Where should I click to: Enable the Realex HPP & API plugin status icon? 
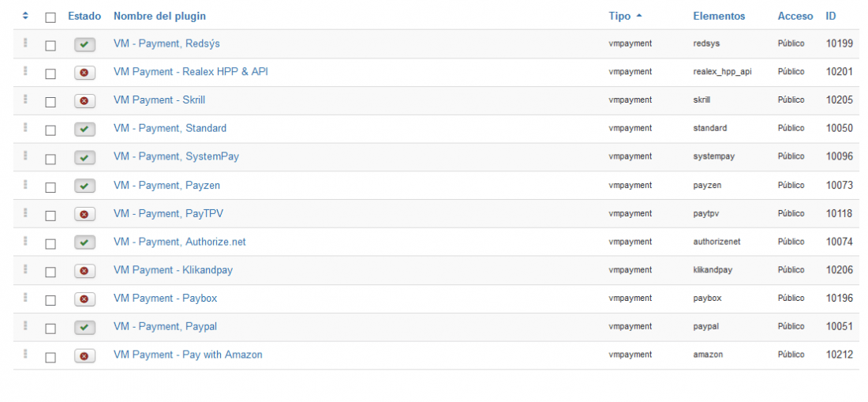pyautogui.click(x=84, y=73)
